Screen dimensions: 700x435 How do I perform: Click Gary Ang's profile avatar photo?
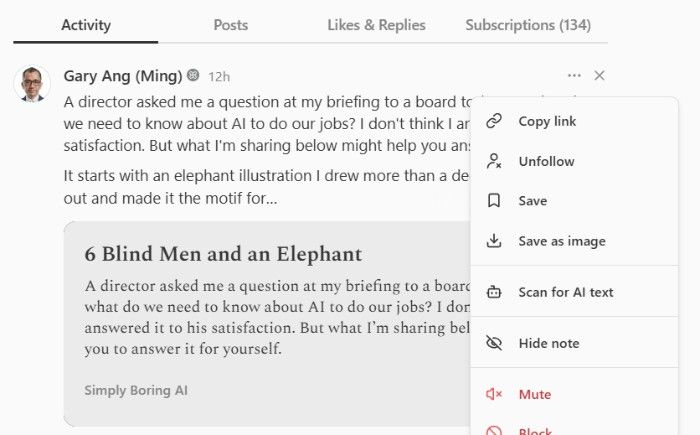[32, 84]
